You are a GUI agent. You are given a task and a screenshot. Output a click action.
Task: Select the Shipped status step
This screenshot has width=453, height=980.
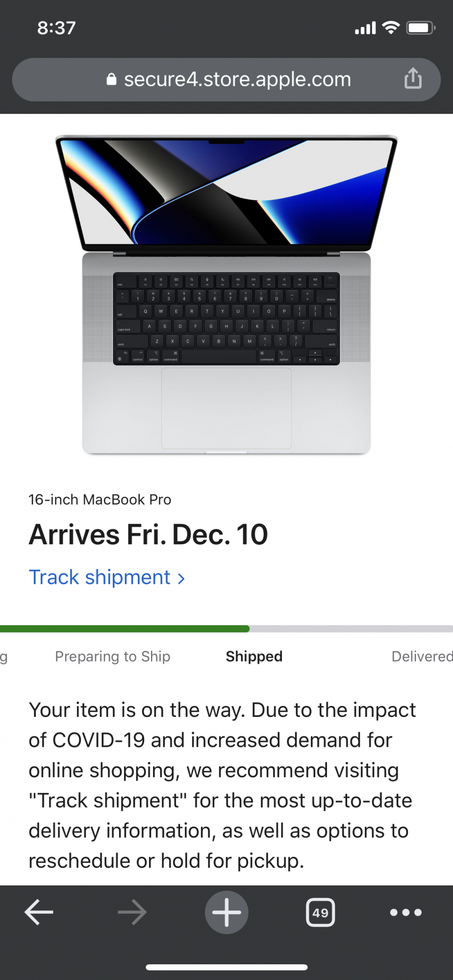[x=254, y=656]
